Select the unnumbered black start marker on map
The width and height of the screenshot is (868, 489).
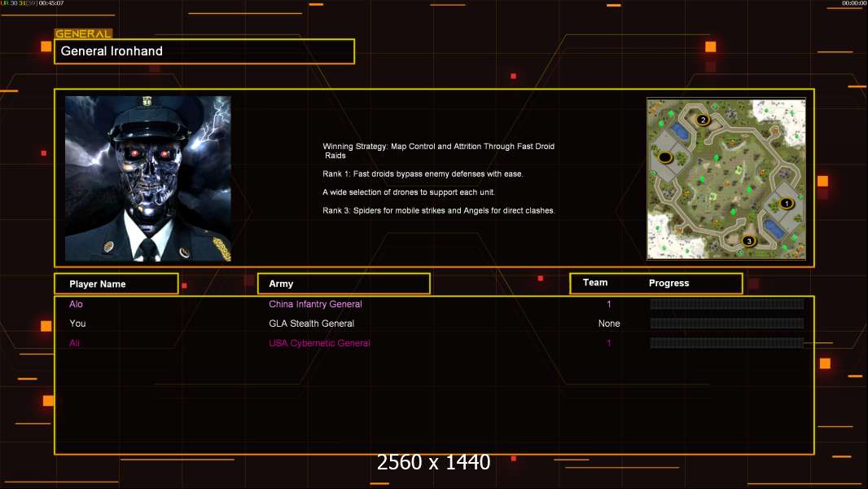[664, 157]
